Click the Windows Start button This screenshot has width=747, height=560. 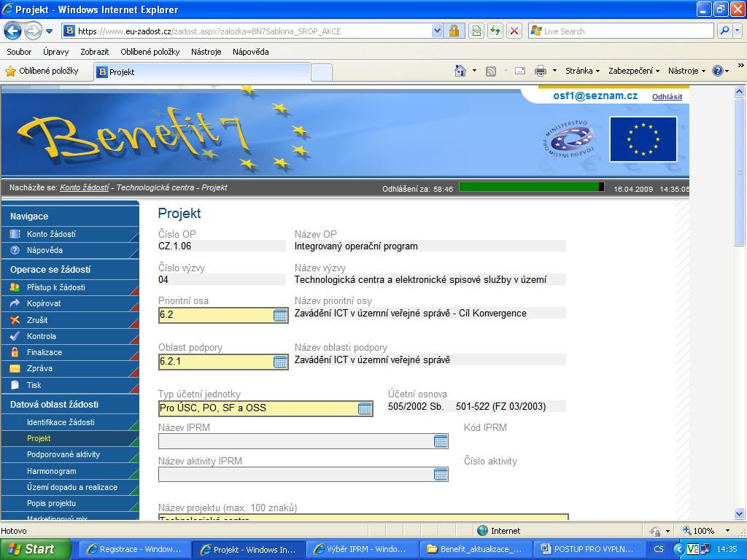coord(35,549)
